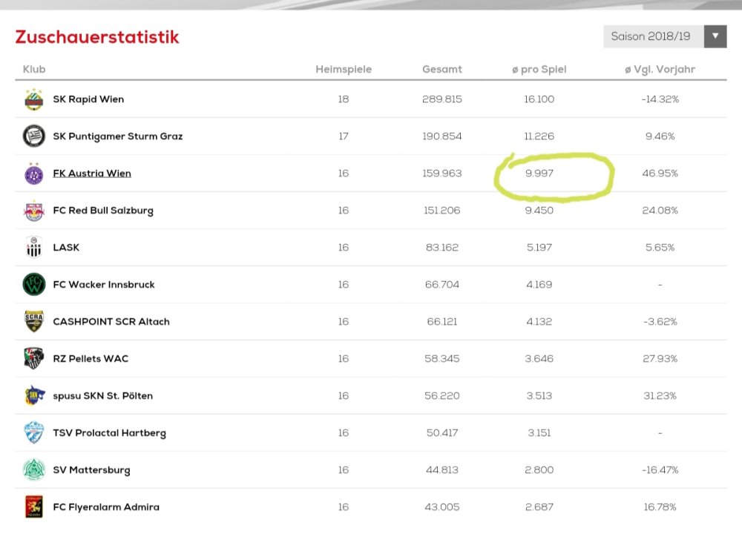Click the Flyeralarm Admira red crest
This screenshot has width=742, height=560.
(x=34, y=507)
